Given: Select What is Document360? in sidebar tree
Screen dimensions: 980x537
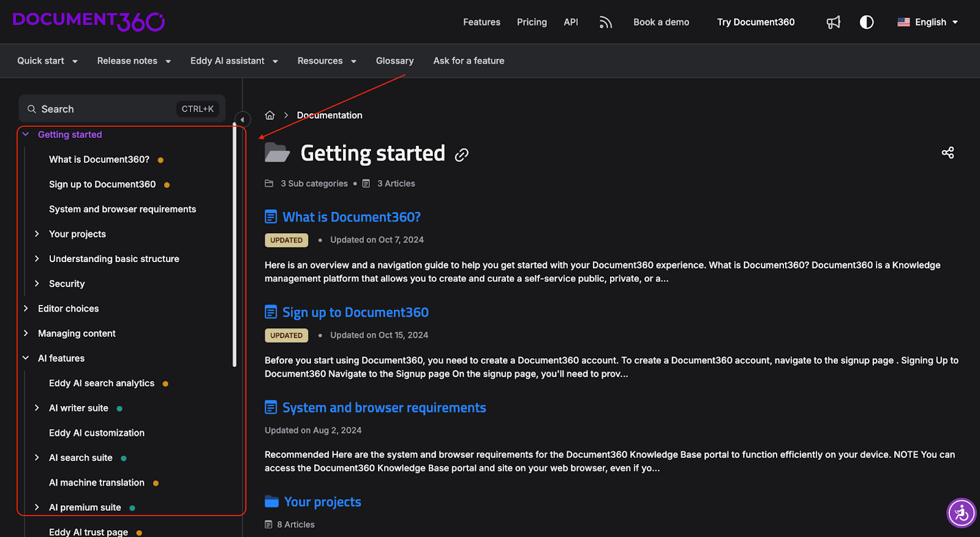Looking at the screenshot, I should tap(99, 159).
